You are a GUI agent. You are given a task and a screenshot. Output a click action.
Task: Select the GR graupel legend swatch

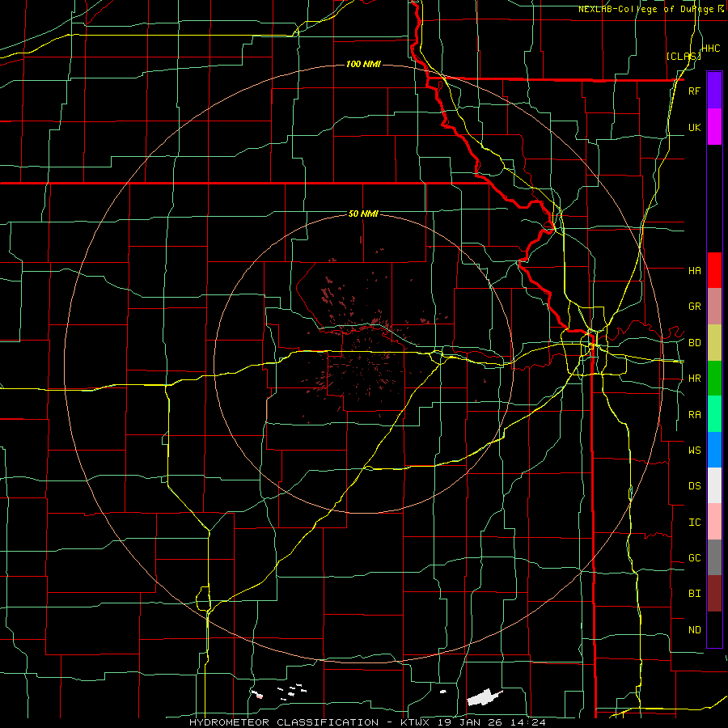coord(714,307)
